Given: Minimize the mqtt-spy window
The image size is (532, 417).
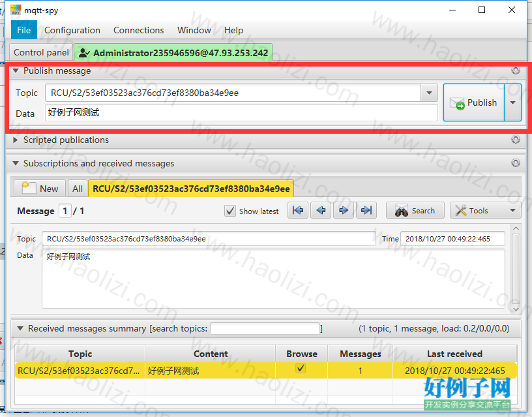Looking at the screenshot, I should [452, 10].
